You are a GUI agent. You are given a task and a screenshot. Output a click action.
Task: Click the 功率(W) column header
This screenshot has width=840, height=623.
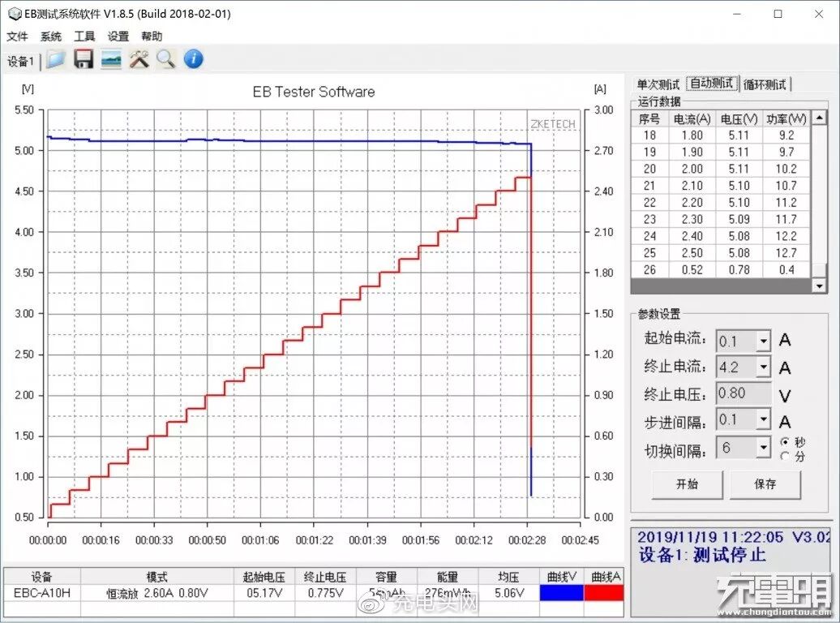pos(786,118)
